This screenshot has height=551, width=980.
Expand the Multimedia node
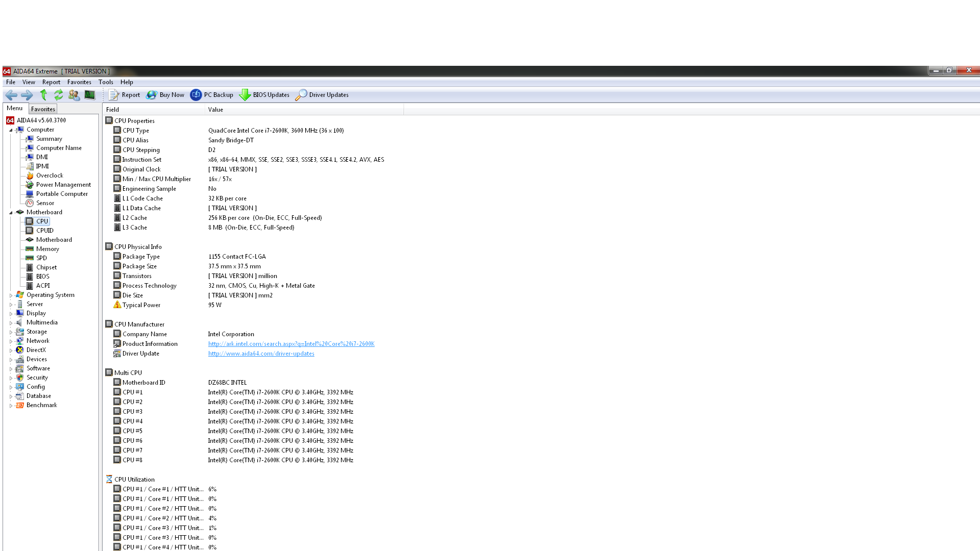point(11,323)
